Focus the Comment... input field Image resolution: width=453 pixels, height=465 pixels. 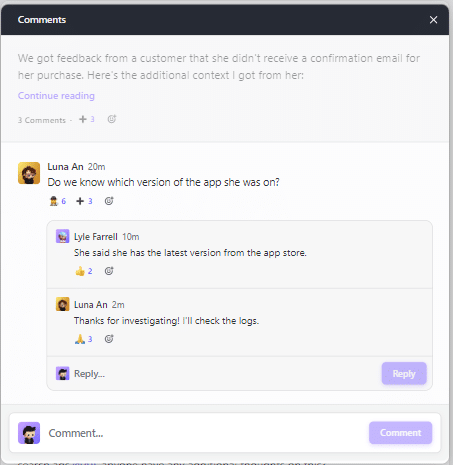(x=205, y=433)
